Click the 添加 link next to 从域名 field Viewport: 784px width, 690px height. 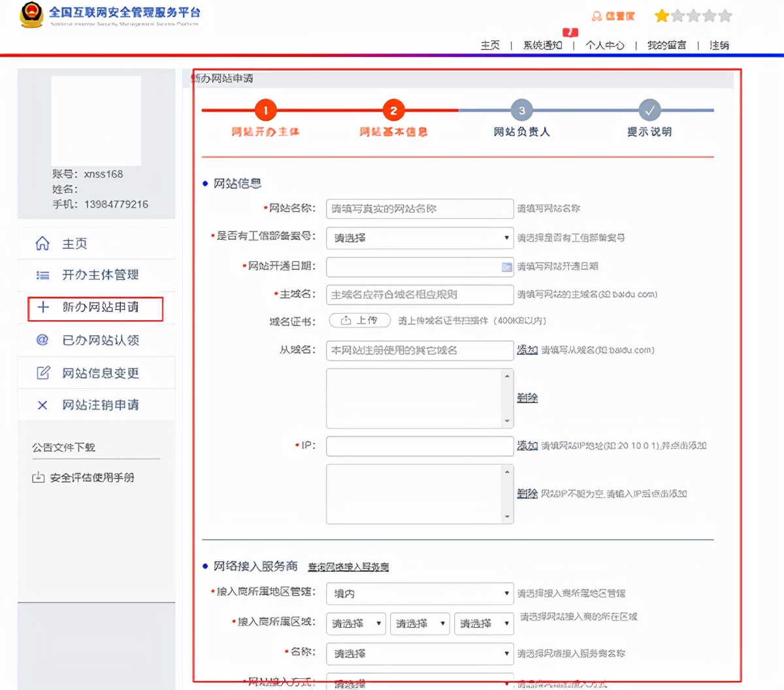pos(527,350)
